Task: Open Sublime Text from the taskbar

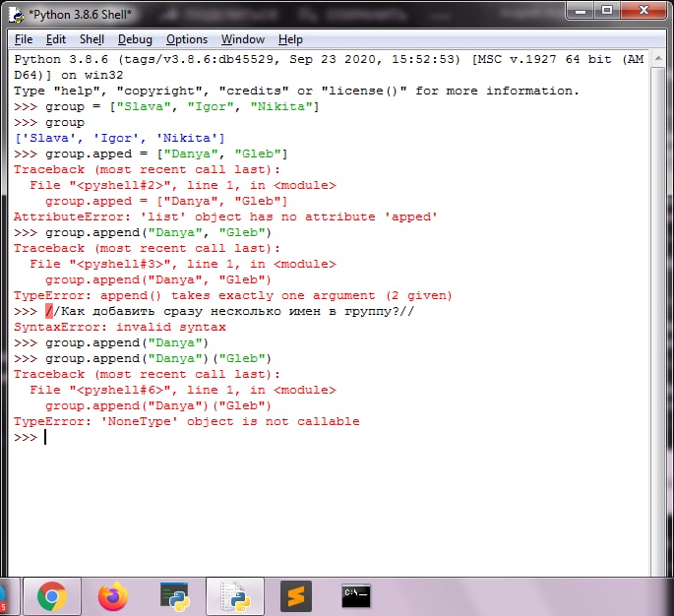Action: pyautogui.click(x=296, y=596)
